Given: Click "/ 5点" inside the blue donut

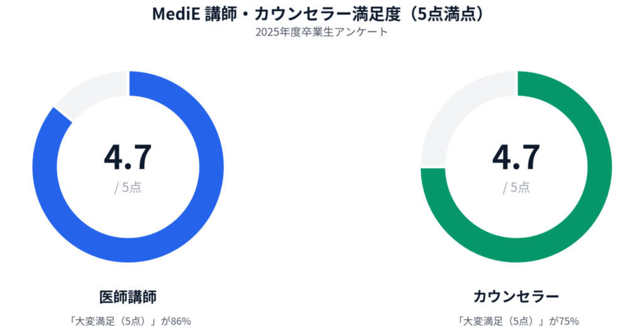Looking at the screenshot, I should 128,187.
